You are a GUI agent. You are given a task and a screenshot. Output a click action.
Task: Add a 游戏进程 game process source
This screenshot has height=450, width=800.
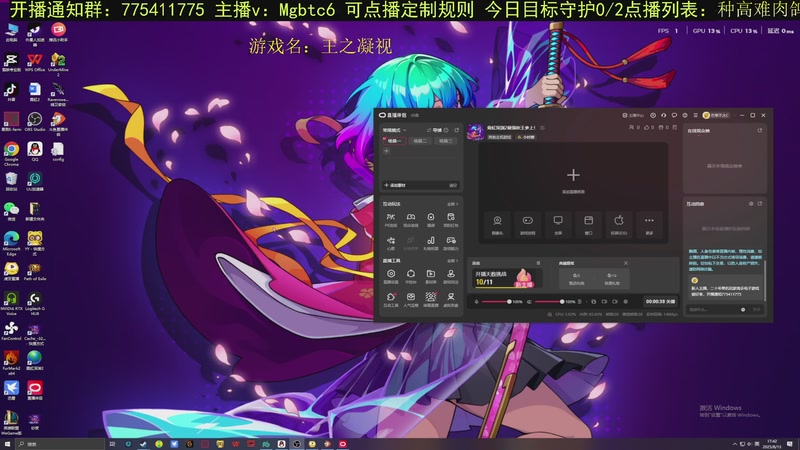pyautogui.click(x=528, y=224)
